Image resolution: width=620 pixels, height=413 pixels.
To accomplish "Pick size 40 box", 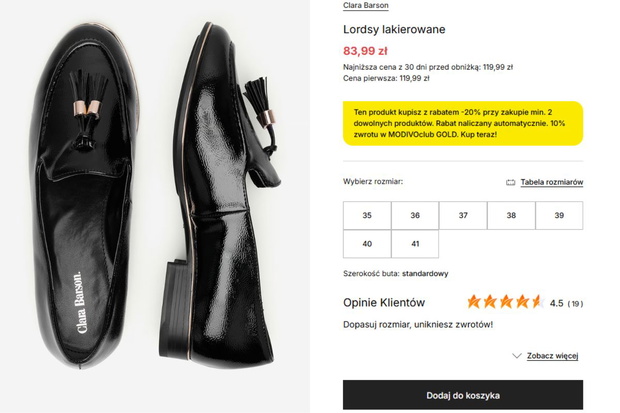I will coord(367,244).
